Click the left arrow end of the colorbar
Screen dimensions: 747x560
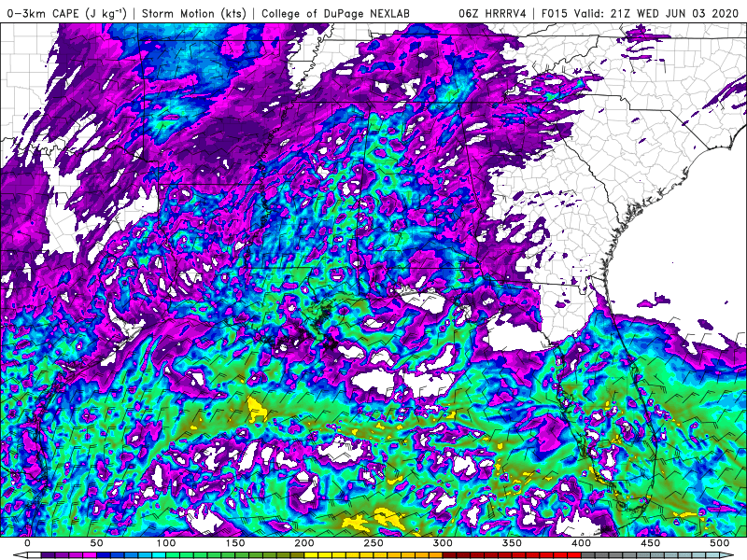click(x=21, y=555)
